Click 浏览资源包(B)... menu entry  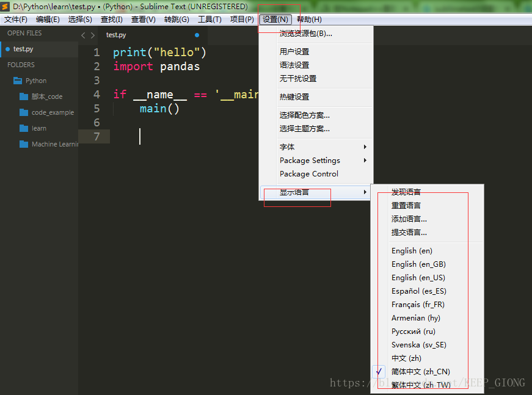click(316, 34)
